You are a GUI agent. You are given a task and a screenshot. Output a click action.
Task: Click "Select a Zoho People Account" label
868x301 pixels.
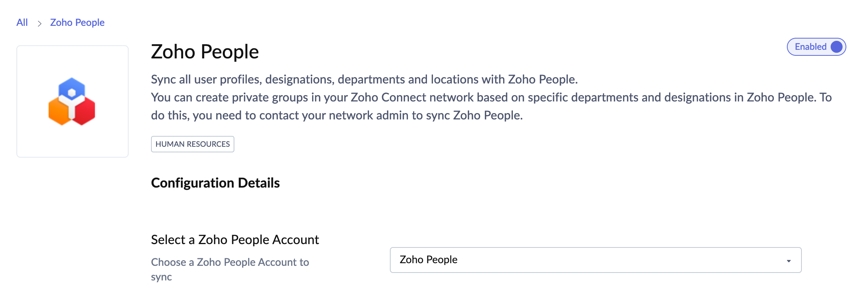point(235,240)
